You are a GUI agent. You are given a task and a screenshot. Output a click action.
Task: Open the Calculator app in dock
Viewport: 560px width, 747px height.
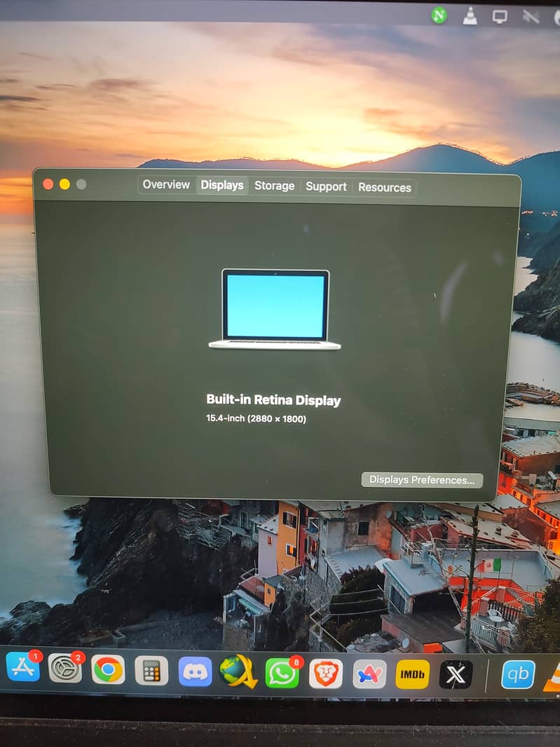(x=151, y=671)
